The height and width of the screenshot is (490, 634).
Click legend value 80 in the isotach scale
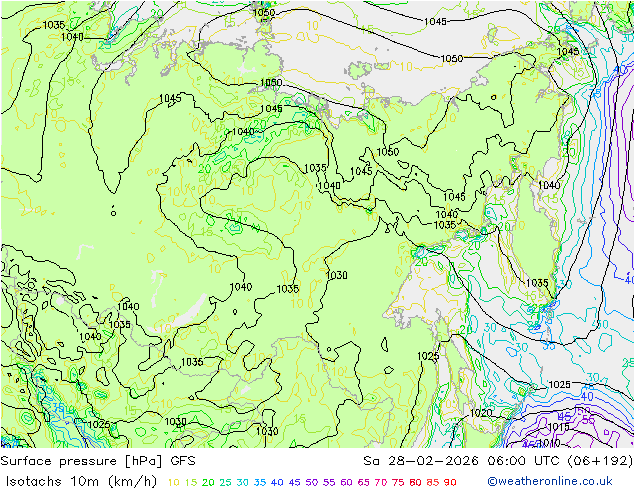(x=415, y=482)
